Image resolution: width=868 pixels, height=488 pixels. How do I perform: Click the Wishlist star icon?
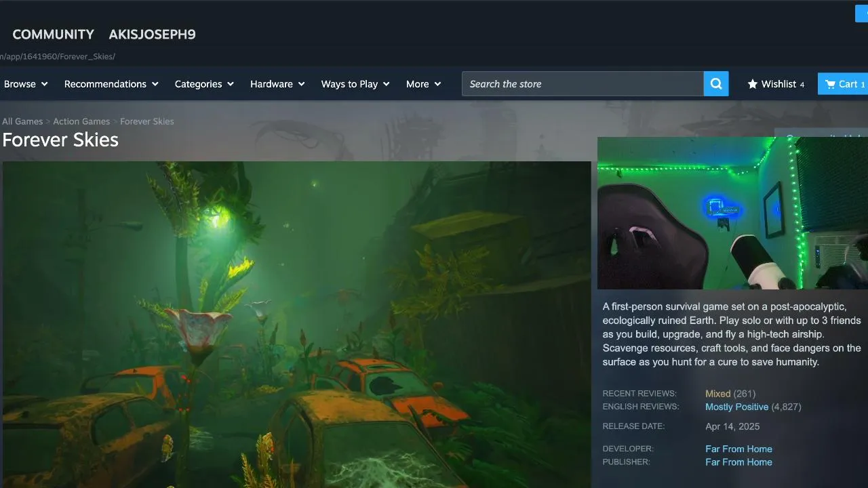pos(753,84)
